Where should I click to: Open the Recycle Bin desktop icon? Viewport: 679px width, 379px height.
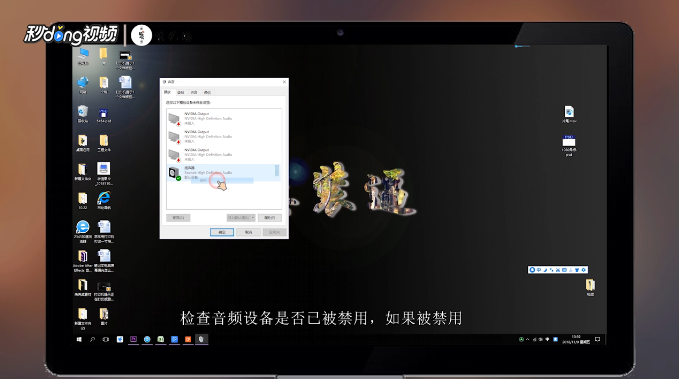tap(83, 114)
